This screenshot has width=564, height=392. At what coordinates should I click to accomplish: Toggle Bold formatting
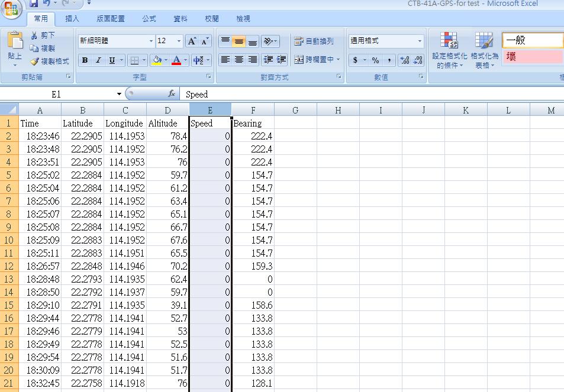tap(85, 60)
